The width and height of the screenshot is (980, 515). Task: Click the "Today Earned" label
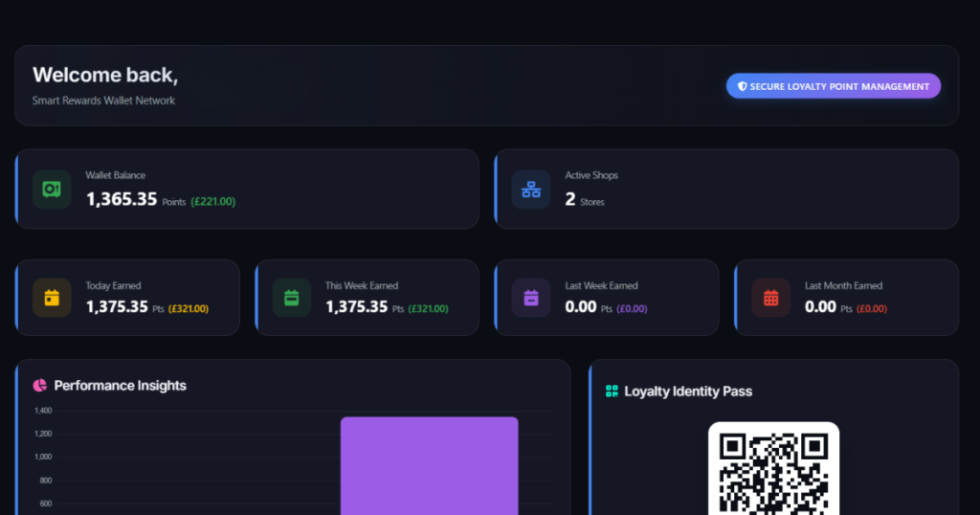(113, 285)
